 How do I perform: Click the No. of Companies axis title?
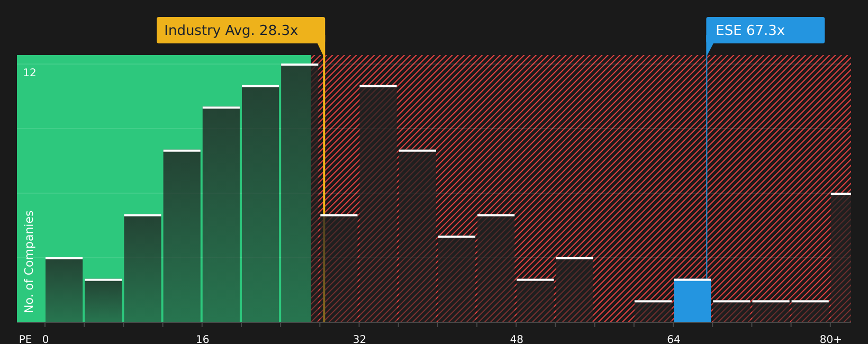point(29,261)
